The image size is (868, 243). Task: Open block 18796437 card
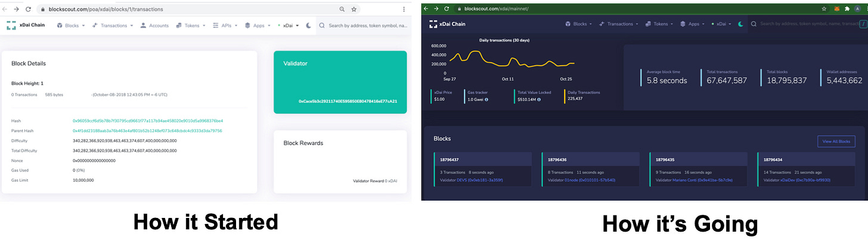482,169
